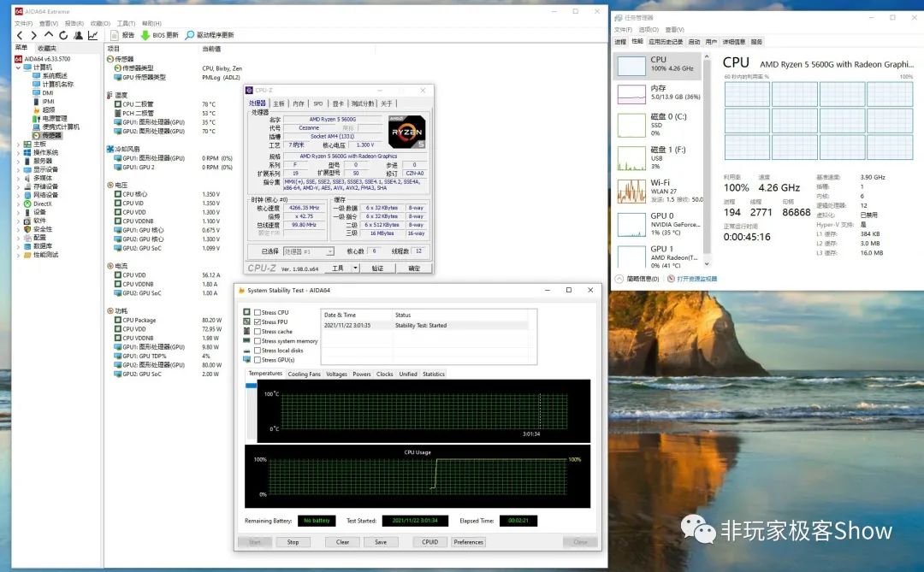Switch to Voltages tab in stability test
The image size is (924, 572).
336,374
